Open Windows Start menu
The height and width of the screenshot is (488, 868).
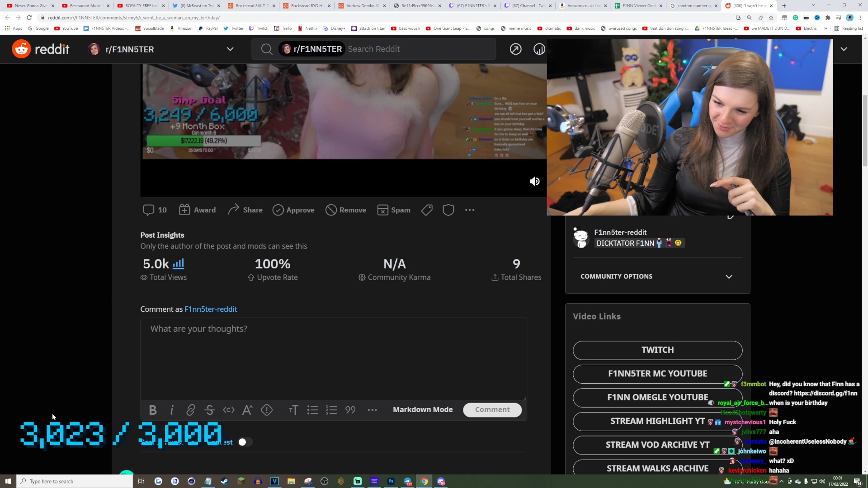[8, 481]
